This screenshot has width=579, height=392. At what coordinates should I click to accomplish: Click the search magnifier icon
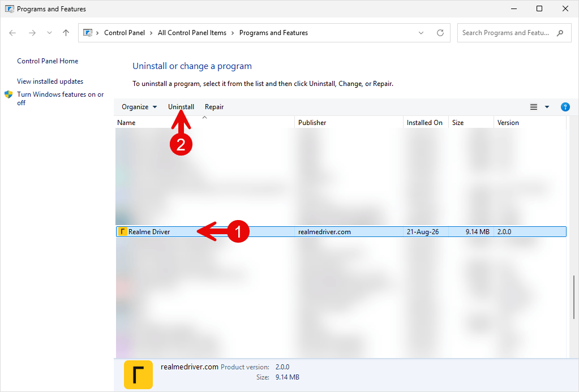coord(560,33)
